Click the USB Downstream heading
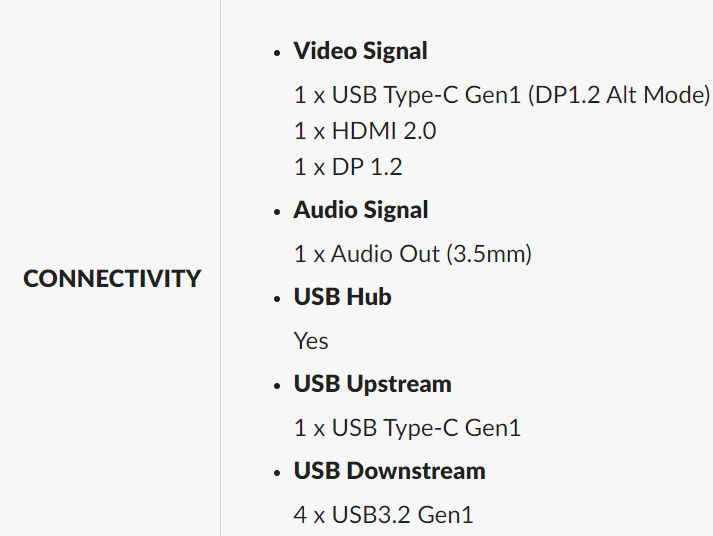 pos(389,471)
